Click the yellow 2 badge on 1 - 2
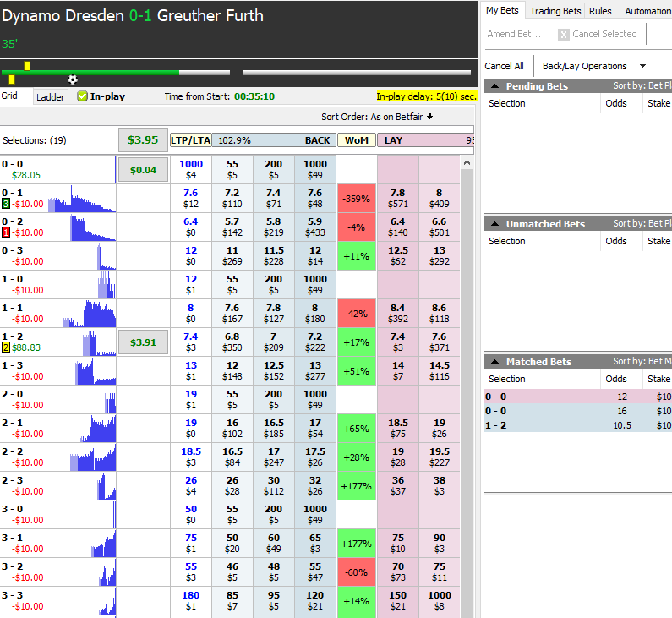The height and width of the screenshot is (618, 672). (6, 347)
